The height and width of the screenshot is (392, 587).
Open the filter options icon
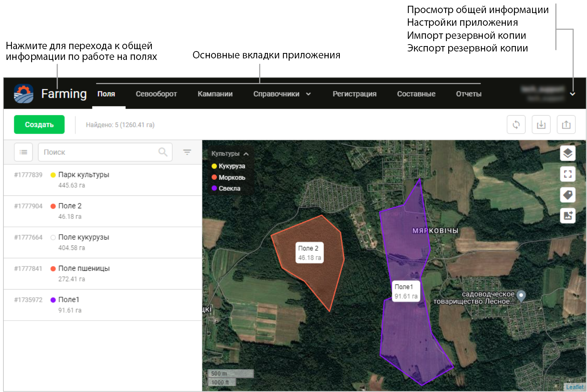[187, 152]
